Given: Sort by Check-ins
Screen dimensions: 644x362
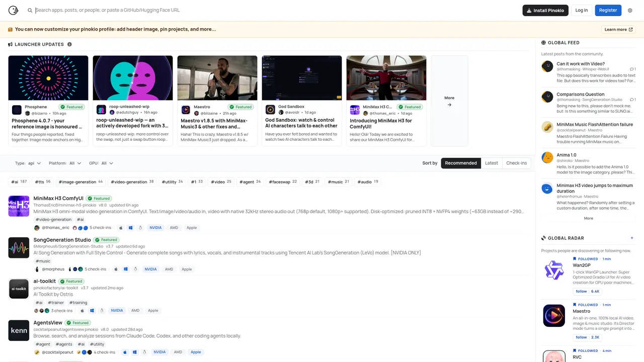Looking at the screenshot, I should (x=517, y=163).
